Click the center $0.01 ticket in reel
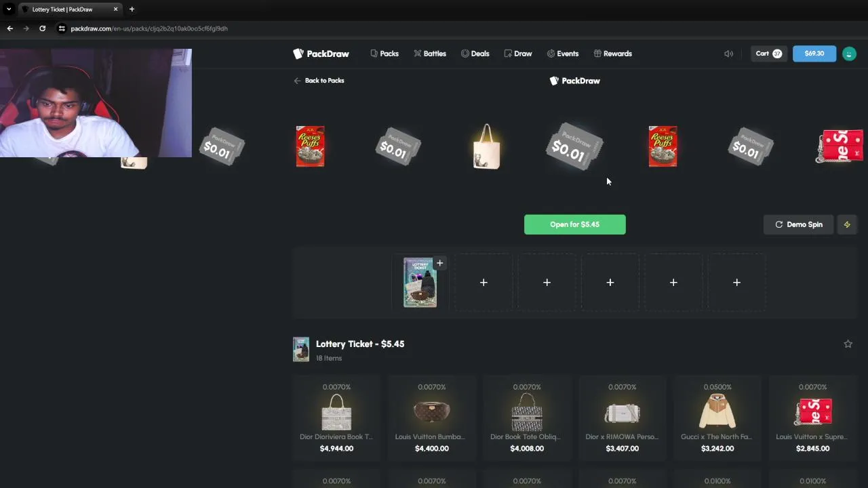This screenshot has width=868, height=488. (x=574, y=146)
